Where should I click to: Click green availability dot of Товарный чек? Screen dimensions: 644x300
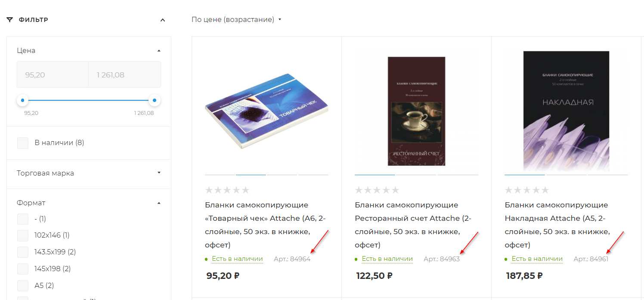[206, 259]
